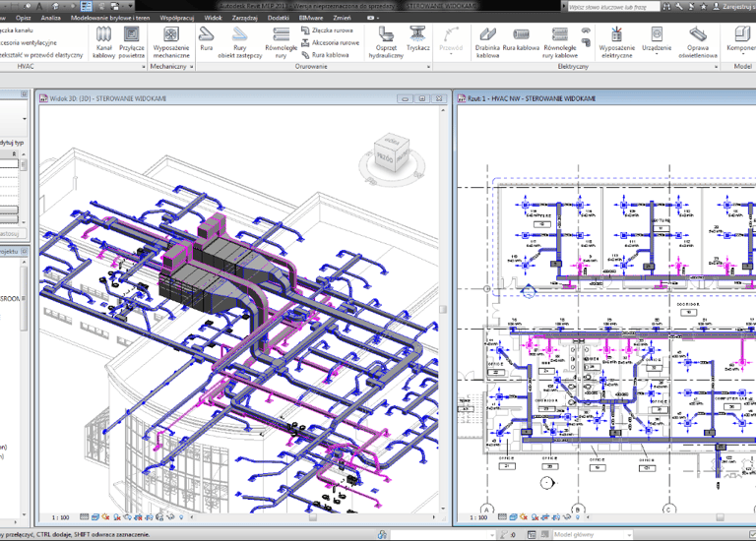Select the Tryskacz sprinkler tool
The image size is (756, 541).
[x=418, y=38]
